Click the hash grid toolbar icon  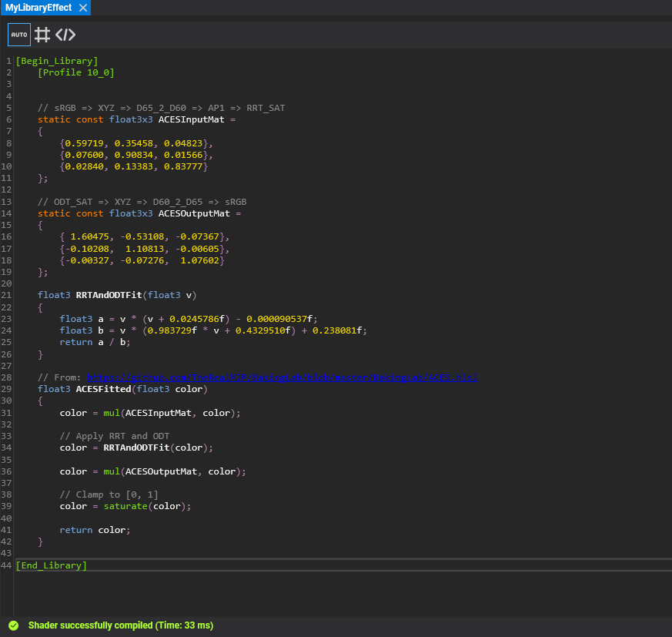click(x=42, y=35)
